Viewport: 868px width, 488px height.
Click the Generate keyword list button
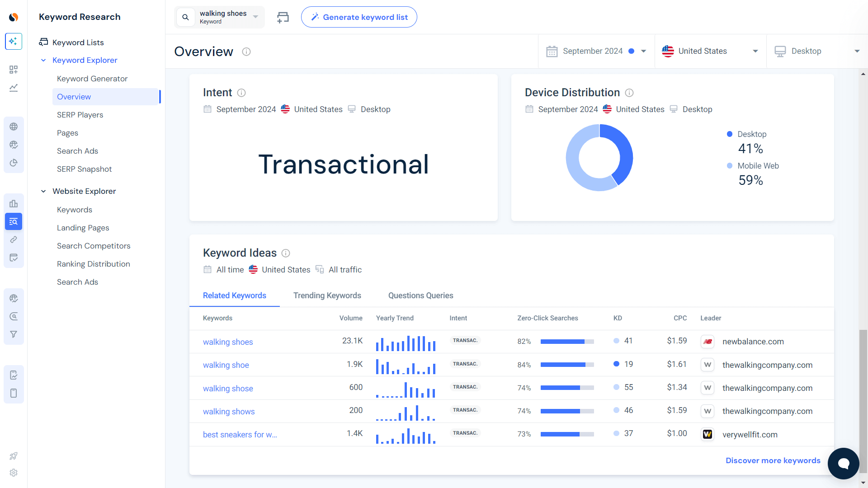click(359, 17)
